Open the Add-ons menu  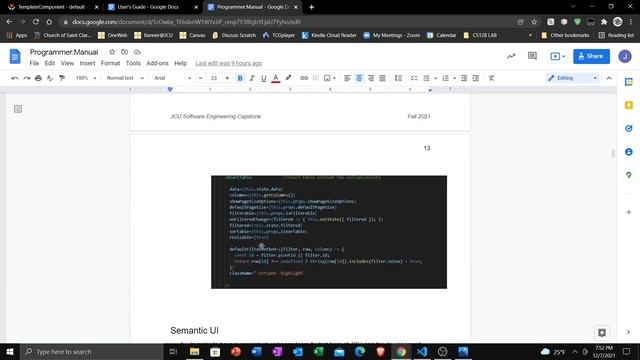[157, 63]
